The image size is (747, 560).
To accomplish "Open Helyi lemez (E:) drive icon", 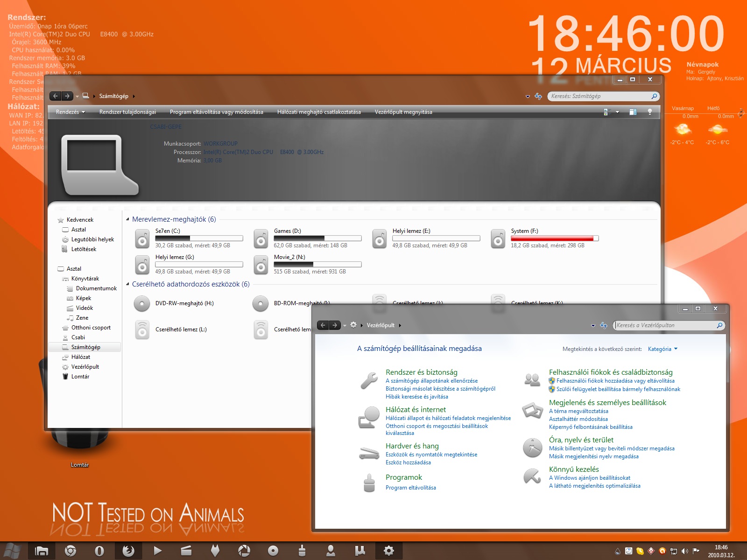I will point(379,239).
